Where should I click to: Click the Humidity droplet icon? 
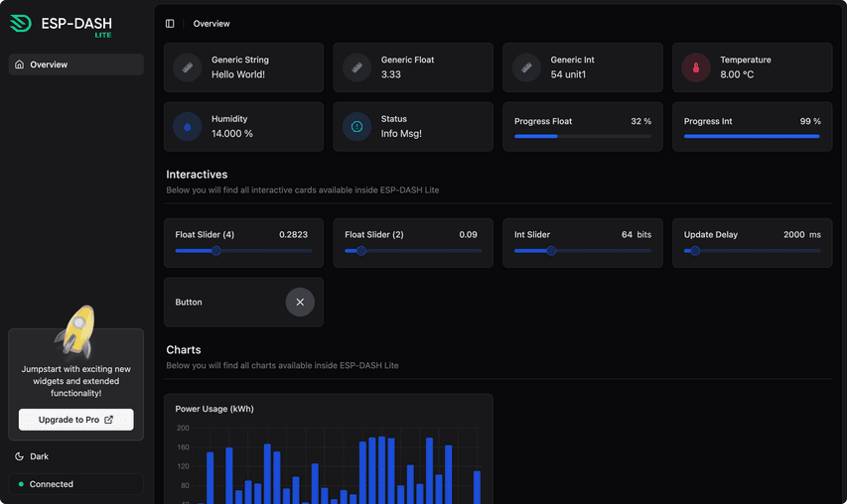pos(188,127)
